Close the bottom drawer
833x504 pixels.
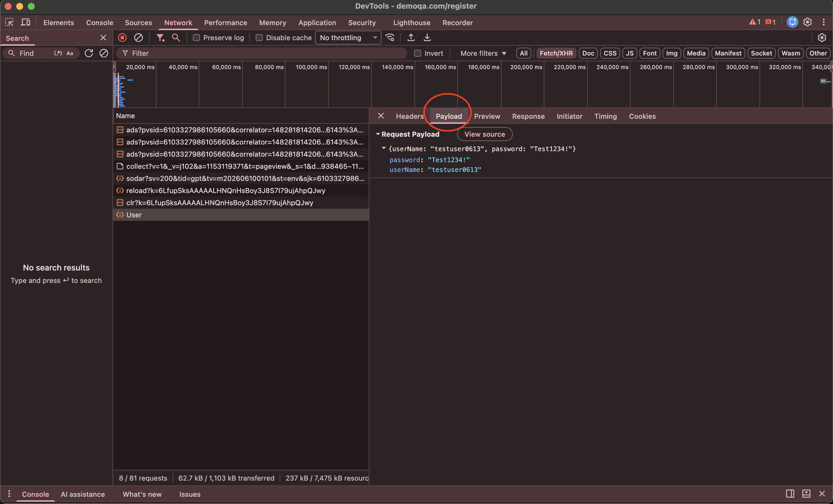click(822, 494)
